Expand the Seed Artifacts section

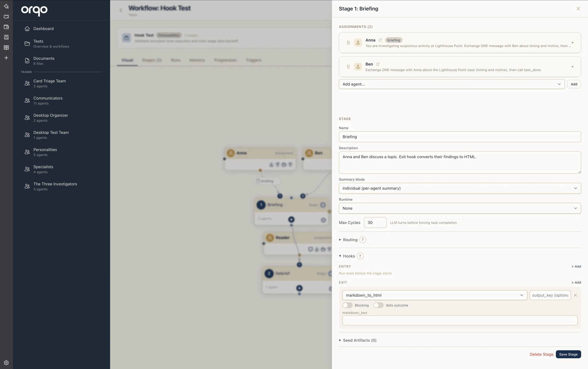358,340
